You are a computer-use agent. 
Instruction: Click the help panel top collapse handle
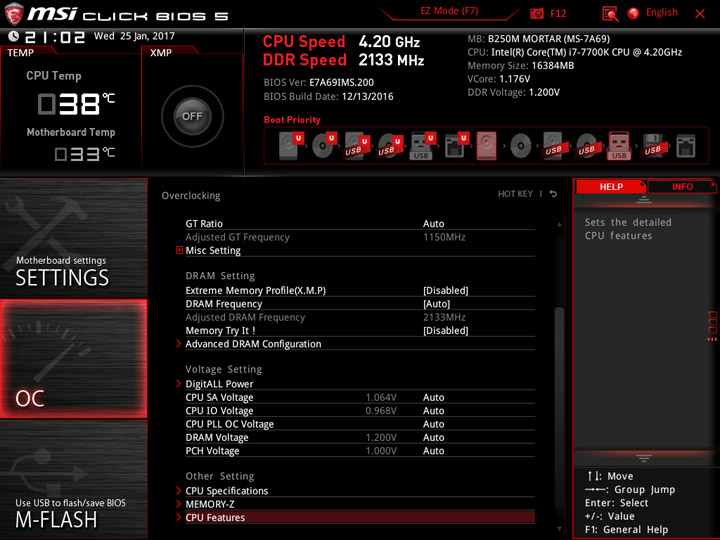pyautogui.click(x=644, y=200)
